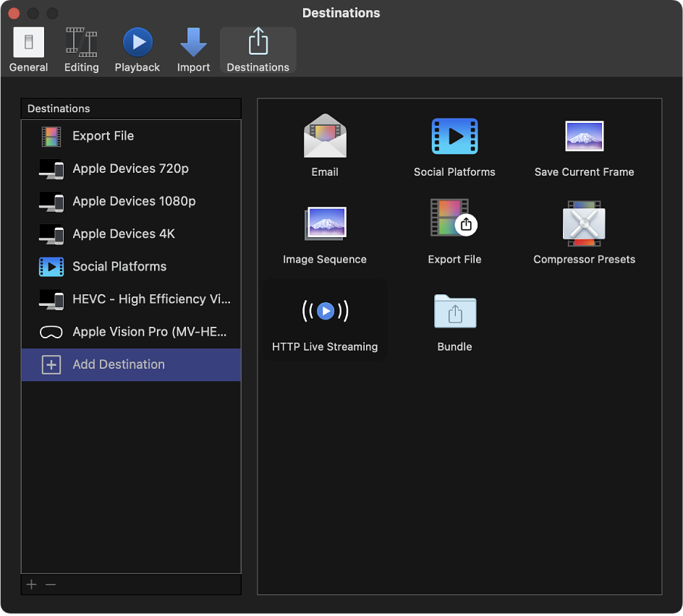This screenshot has height=616, width=683.
Task: Switch to the Editing preferences tab
Action: (81, 48)
